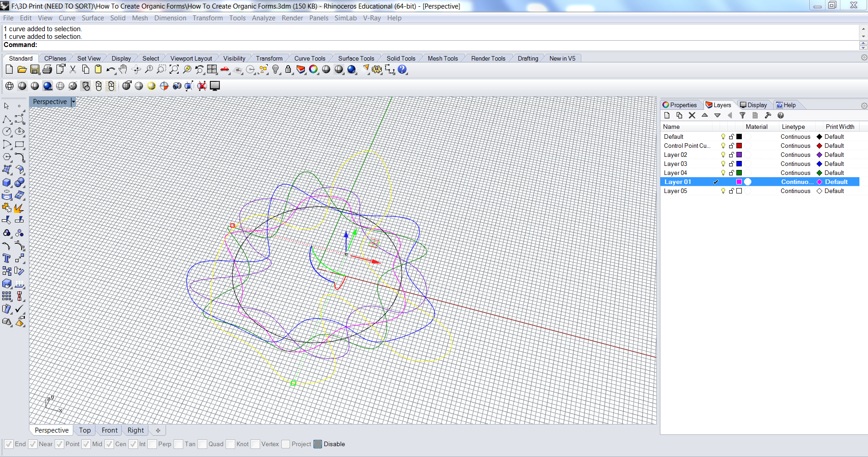Click the light bulb Hide objects icon

(275, 69)
